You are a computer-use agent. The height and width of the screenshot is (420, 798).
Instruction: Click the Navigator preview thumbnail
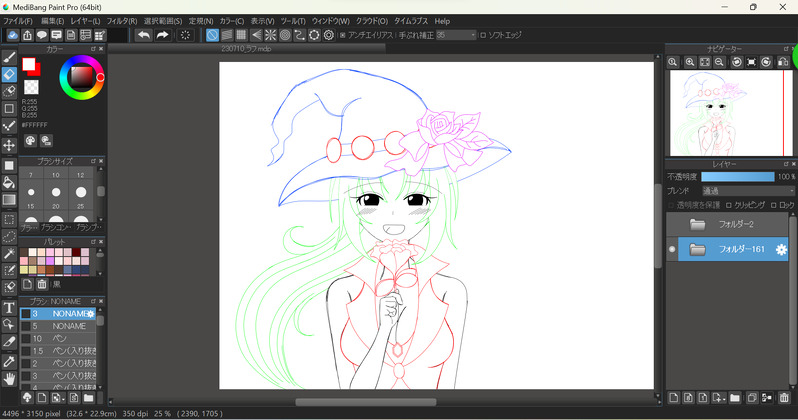click(x=730, y=113)
